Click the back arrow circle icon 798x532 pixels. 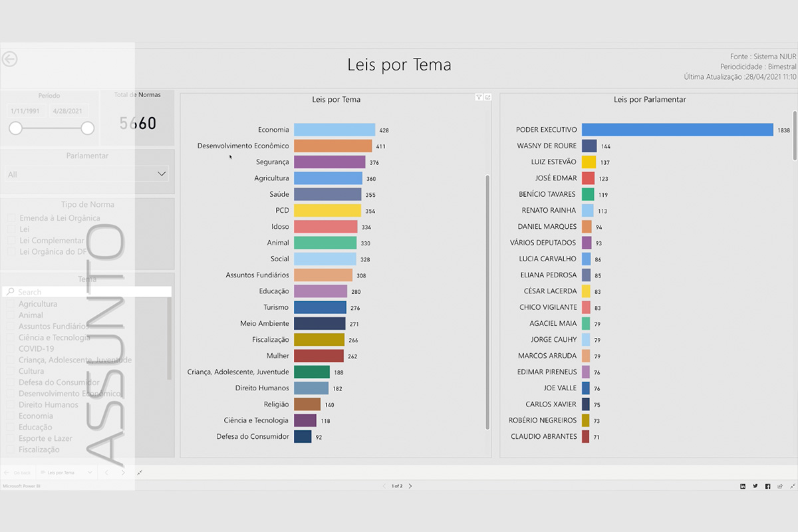tap(9, 59)
